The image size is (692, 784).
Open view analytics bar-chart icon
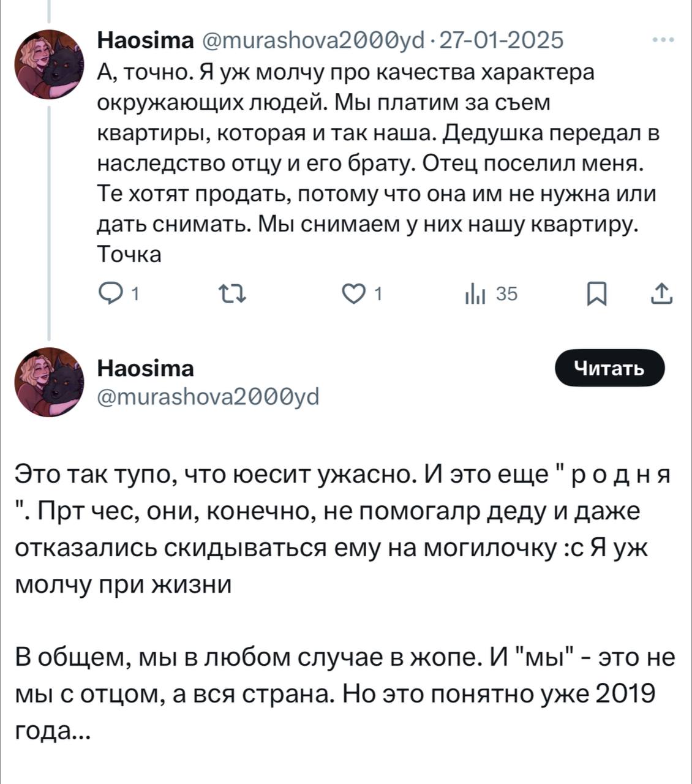[x=475, y=295]
